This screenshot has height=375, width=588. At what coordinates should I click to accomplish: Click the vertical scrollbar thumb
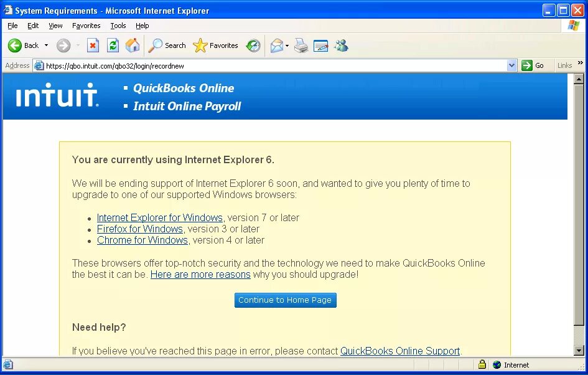tap(579, 206)
